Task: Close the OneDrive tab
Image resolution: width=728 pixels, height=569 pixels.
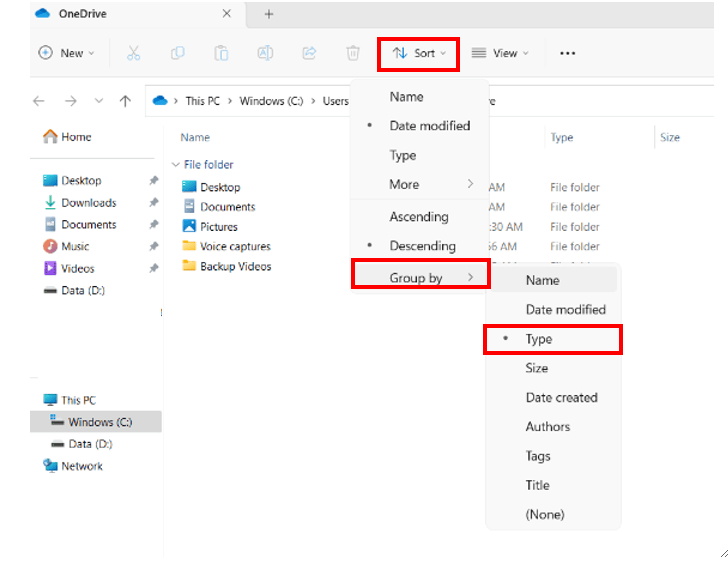Action: pyautogui.click(x=227, y=13)
